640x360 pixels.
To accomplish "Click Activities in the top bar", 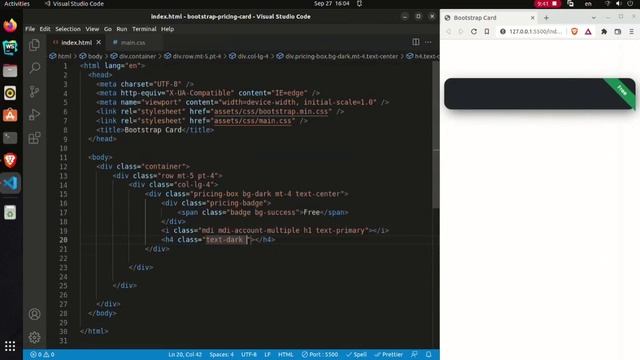I will [17, 4].
